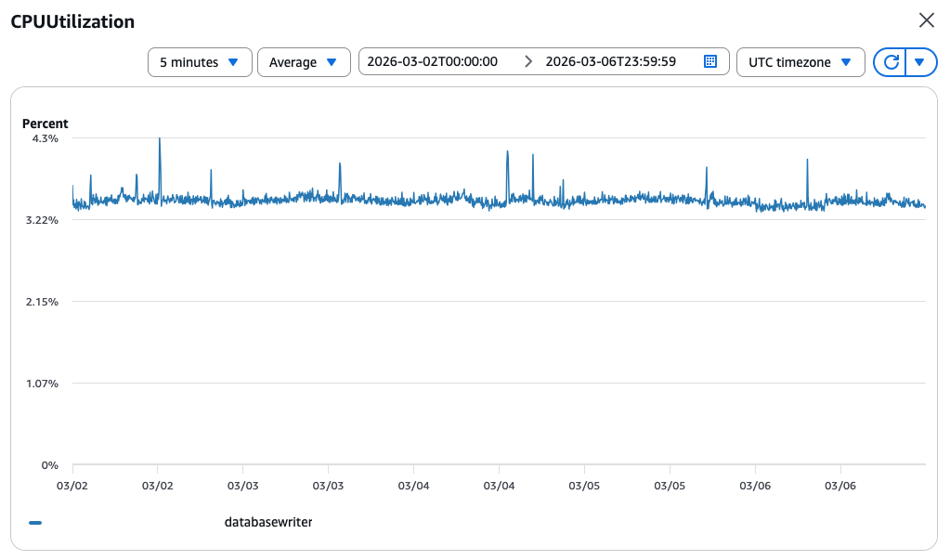Click the 4.3% y-axis value
Image resolution: width=950 pixels, height=560 pixels.
[46, 138]
